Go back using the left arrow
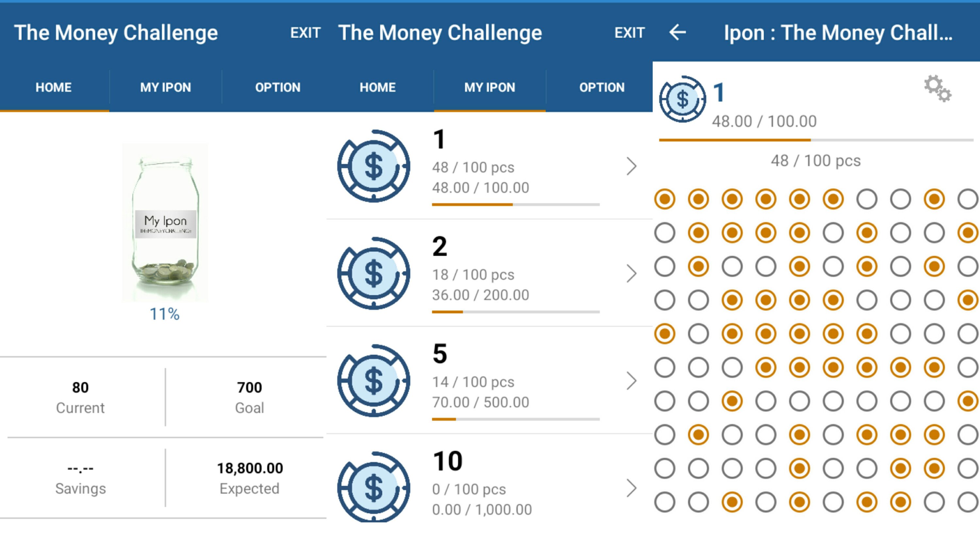Viewport: 980px width, 551px height. pos(678,32)
